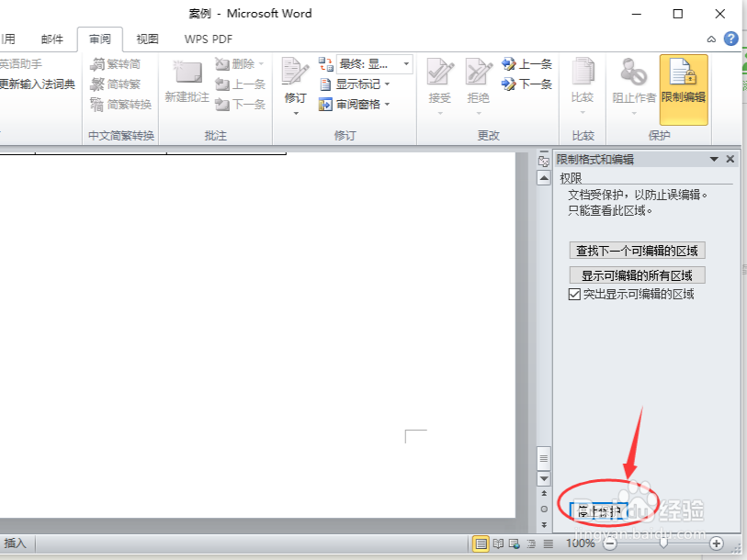Click the Track Changes (修订) icon

click(x=295, y=73)
